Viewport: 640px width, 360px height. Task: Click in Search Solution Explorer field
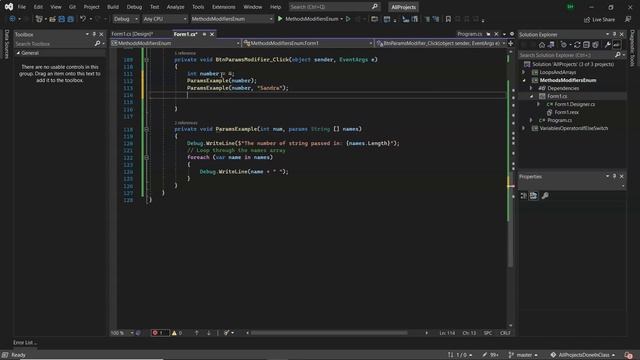(566, 55)
